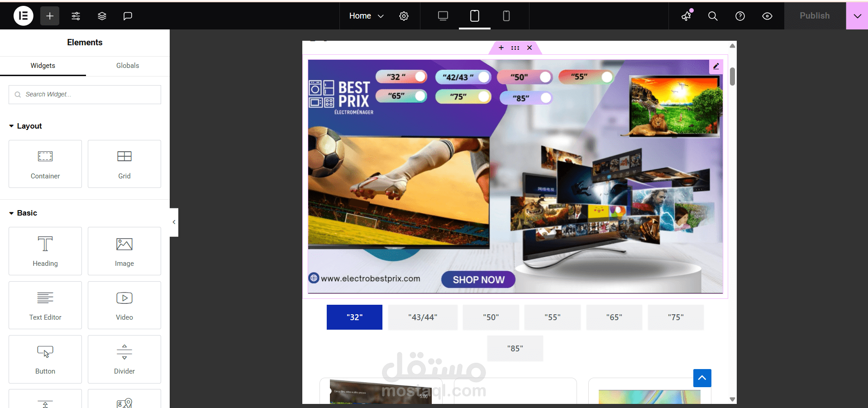Select the Text Editor widget
Image resolution: width=868 pixels, height=408 pixels.
click(x=45, y=305)
